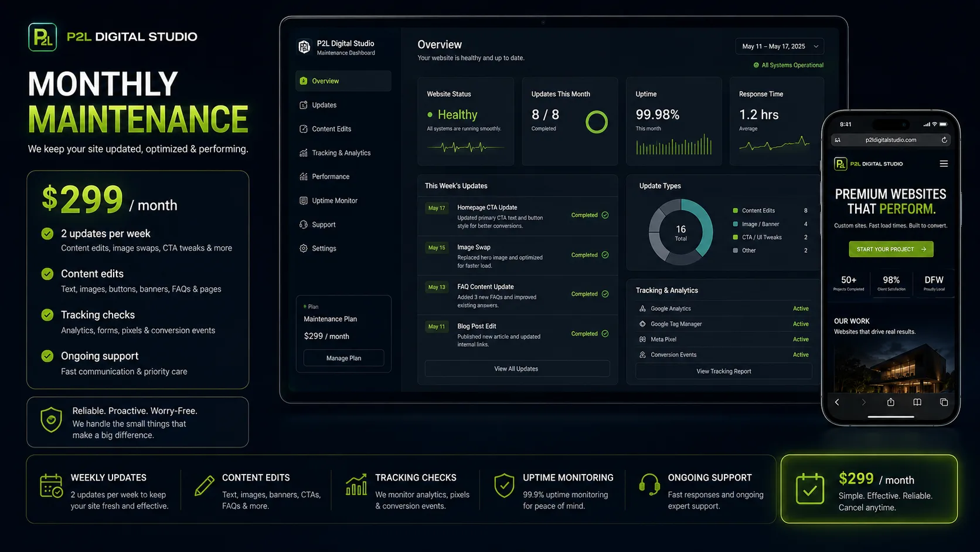Click the Manage Plan button
980x552 pixels.
tap(343, 358)
